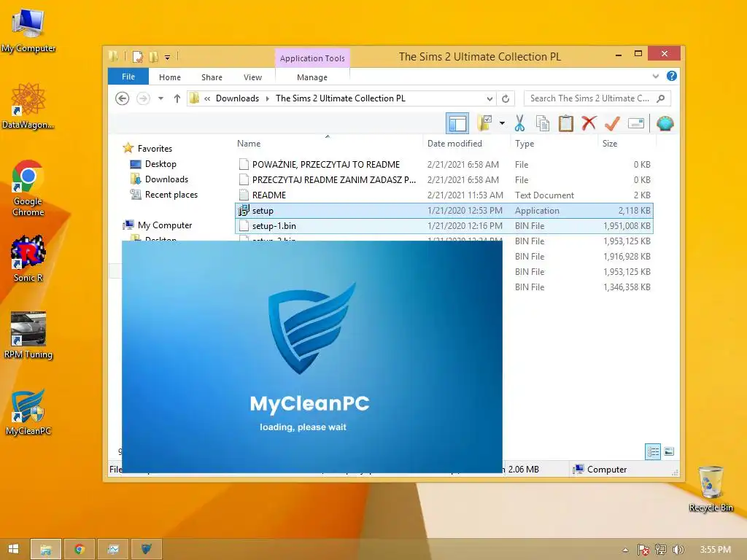Viewport: 747px width, 560px height.
Task: Open the Manage ribbon tab
Action: point(312,77)
